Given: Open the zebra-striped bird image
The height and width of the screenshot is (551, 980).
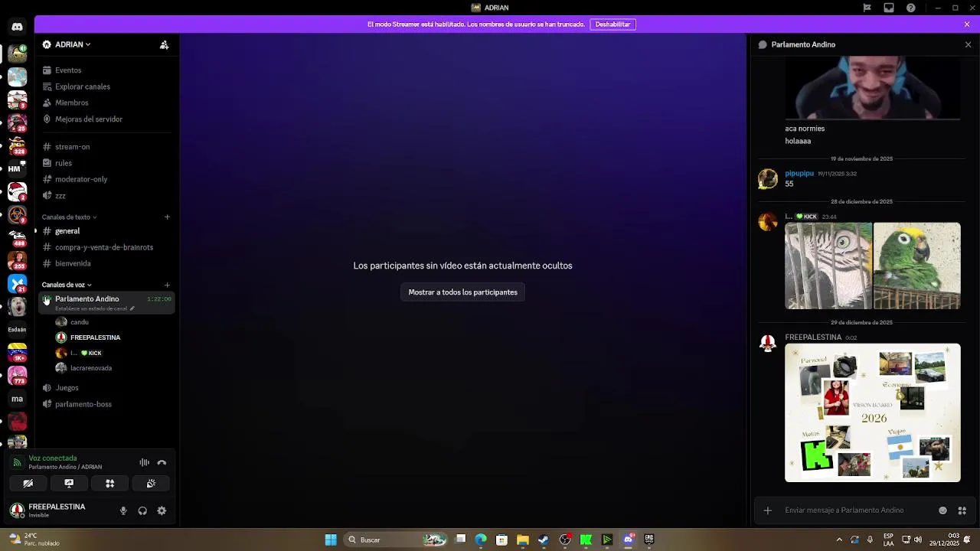Looking at the screenshot, I should tap(828, 266).
